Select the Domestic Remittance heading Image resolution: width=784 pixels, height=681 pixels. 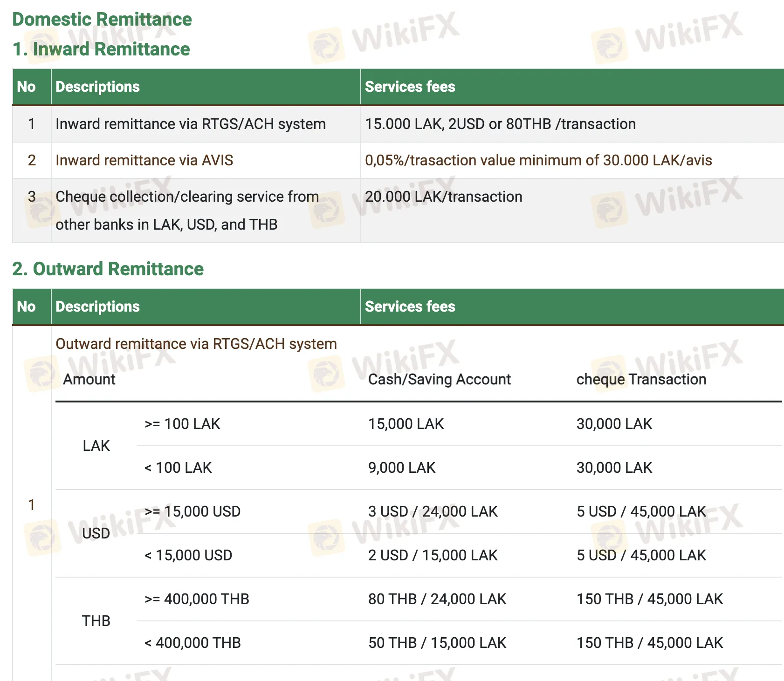tap(102, 19)
